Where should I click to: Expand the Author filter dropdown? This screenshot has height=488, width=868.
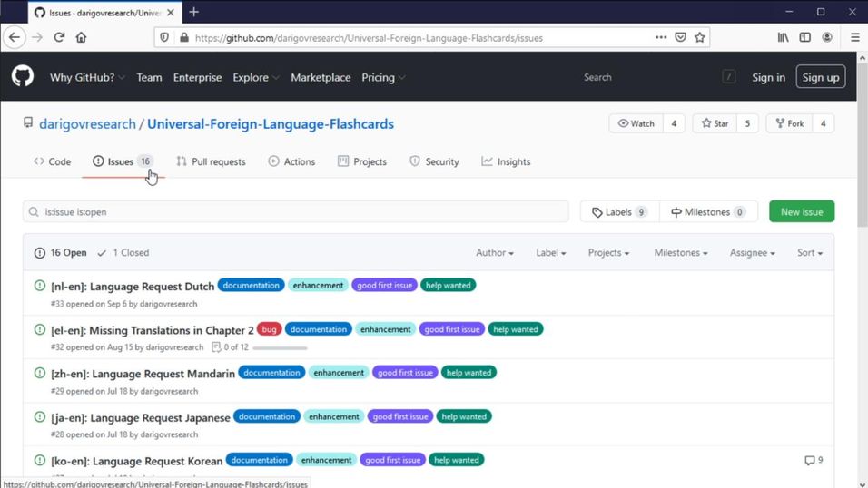point(494,253)
